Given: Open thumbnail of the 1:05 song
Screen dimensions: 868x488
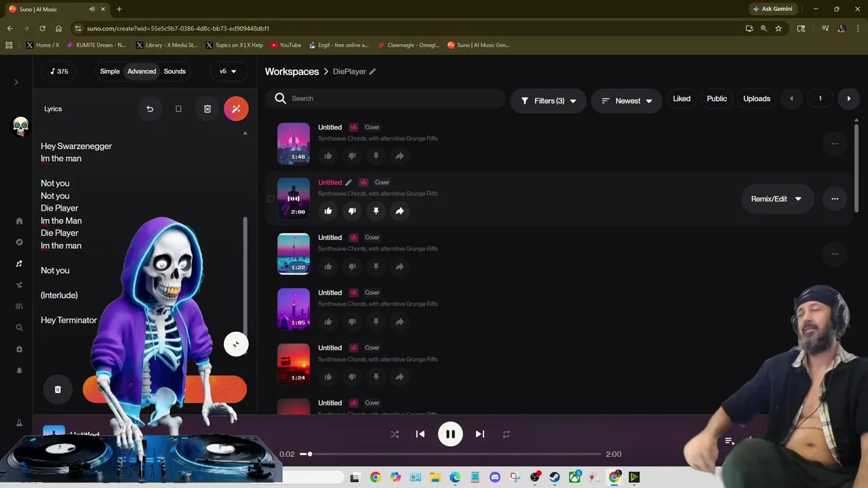Looking at the screenshot, I should click(294, 309).
